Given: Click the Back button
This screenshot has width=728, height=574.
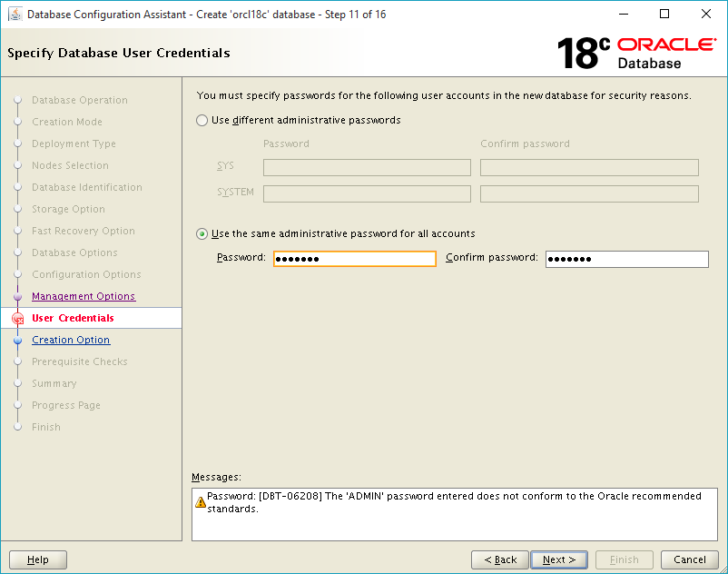Looking at the screenshot, I should (500, 559).
